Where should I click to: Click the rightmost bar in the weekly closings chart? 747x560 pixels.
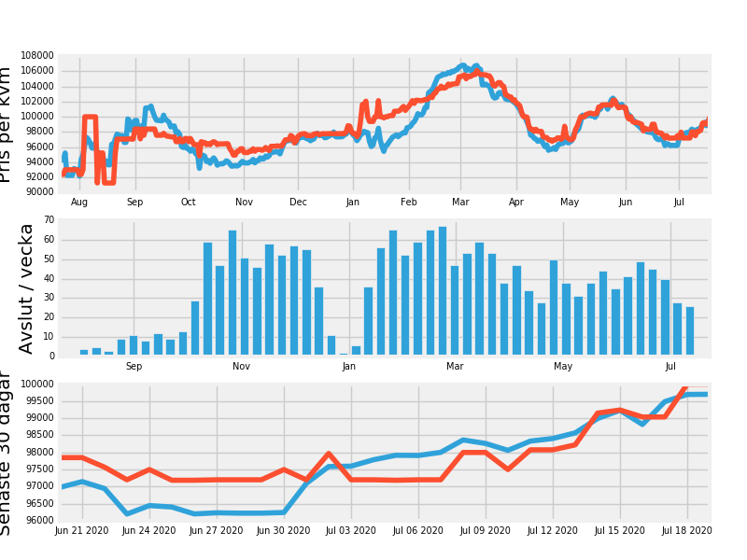(x=690, y=330)
